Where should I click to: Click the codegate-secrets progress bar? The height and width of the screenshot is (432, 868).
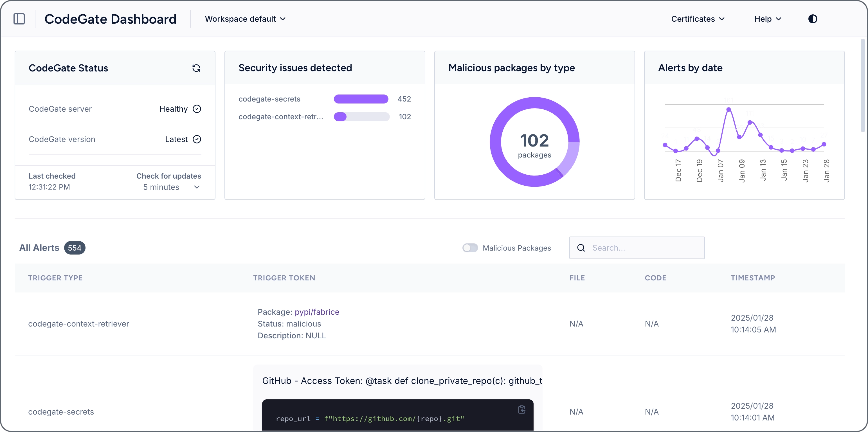[x=361, y=99]
